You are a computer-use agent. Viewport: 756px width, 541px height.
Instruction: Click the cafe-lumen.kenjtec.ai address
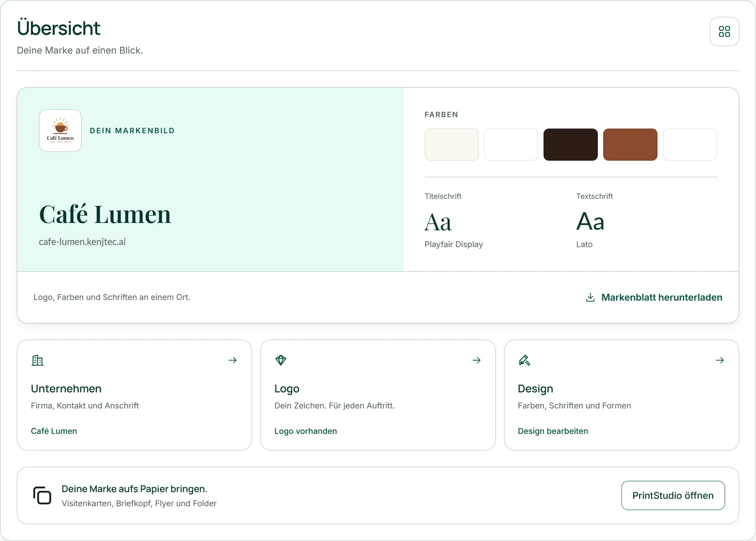coord(82,242)
